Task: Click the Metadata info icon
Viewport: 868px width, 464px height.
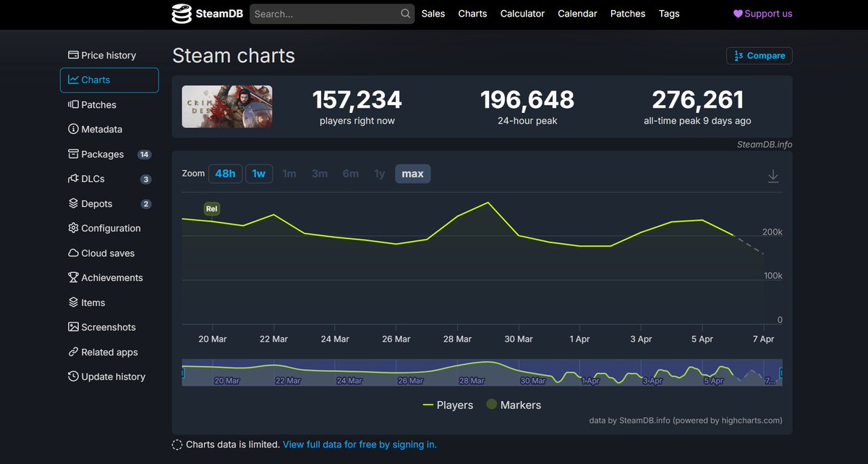Action: click(x=73, y=129)
